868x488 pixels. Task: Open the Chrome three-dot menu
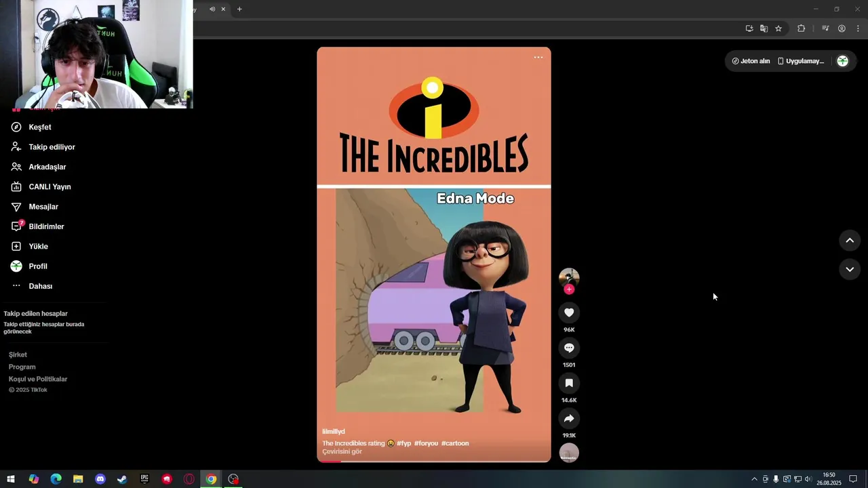tap(858, 28)
